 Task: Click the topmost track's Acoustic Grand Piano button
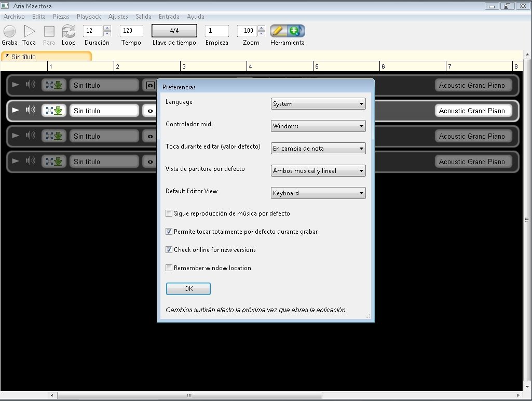point(473,85)
